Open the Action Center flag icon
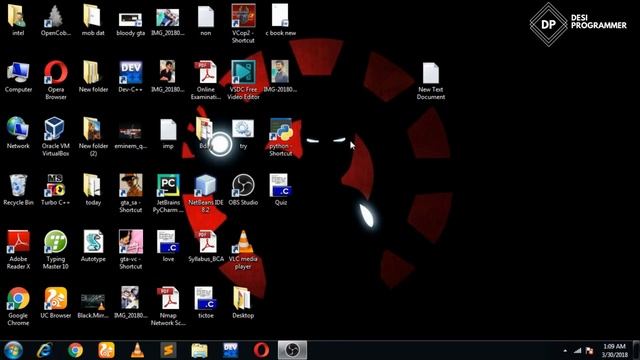Screen dimensions: 640x360 (x=589, y=351)
